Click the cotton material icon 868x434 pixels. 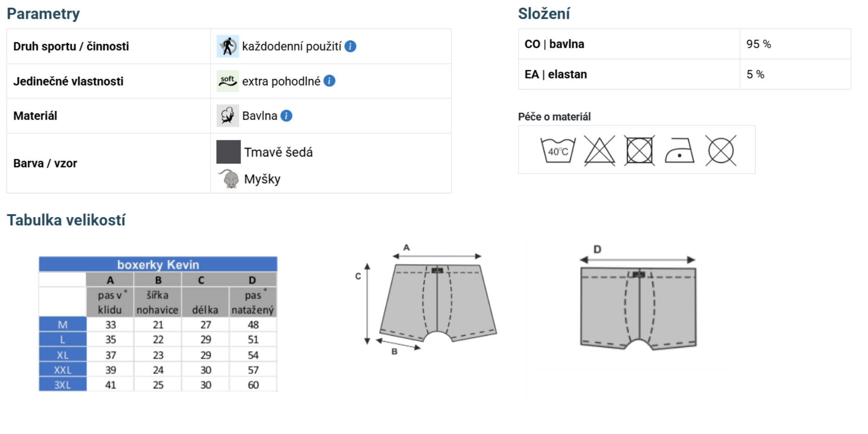[228, 116]
